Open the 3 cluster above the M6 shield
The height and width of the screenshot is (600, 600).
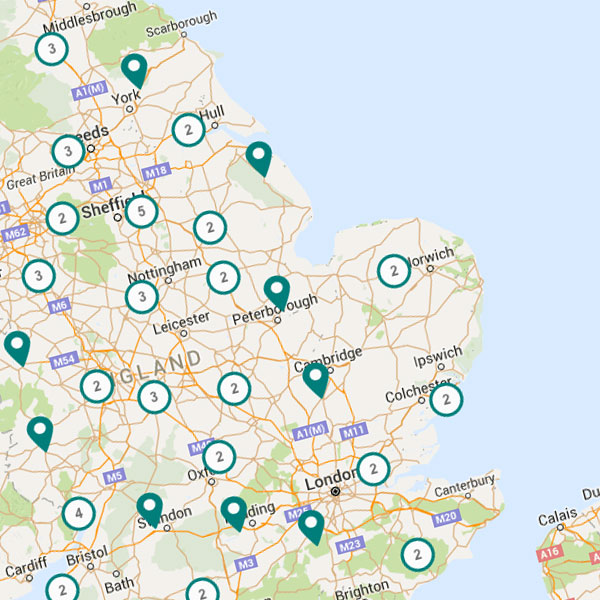point(39,276)
